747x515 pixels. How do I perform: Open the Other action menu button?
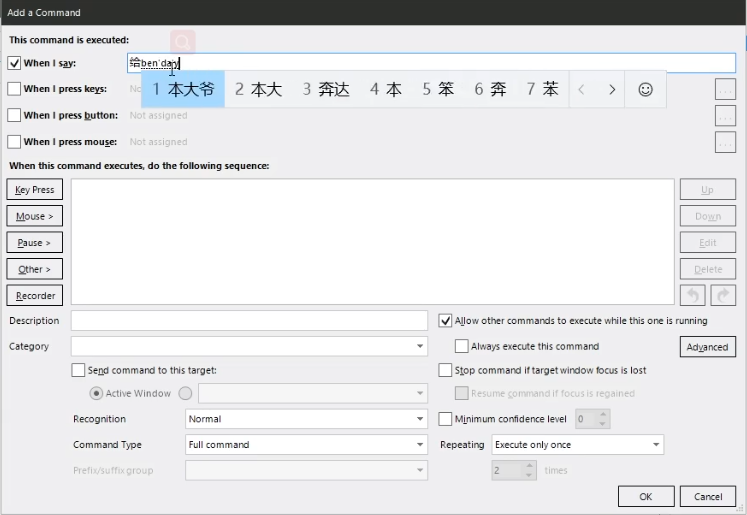point(35,269)
